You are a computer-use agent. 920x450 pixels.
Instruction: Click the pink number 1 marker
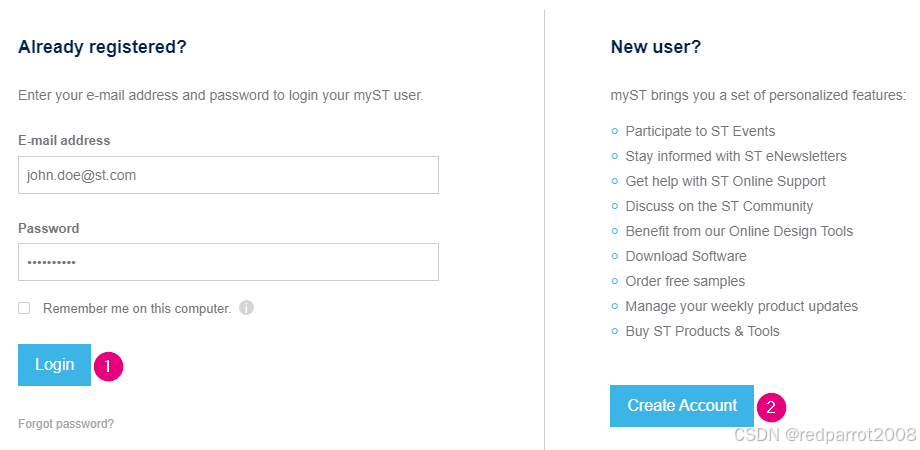pyautogui.click(x=108, y=366)
